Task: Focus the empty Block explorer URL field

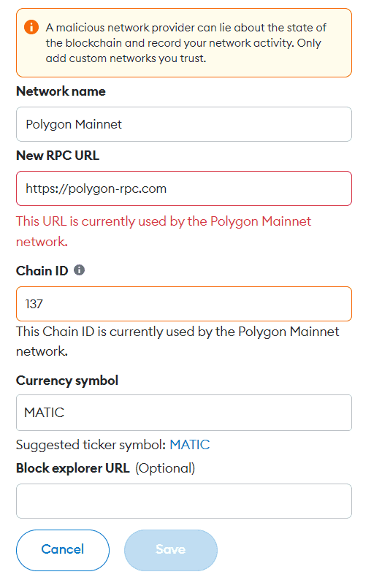Action: (x=183, y=501)
